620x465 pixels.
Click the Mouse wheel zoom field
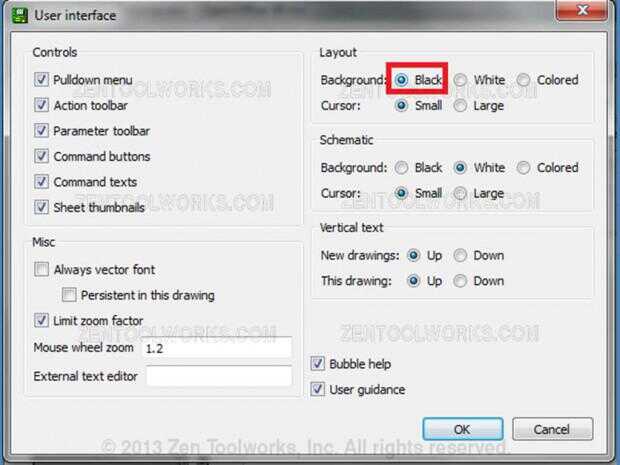[x=217, y=348]
